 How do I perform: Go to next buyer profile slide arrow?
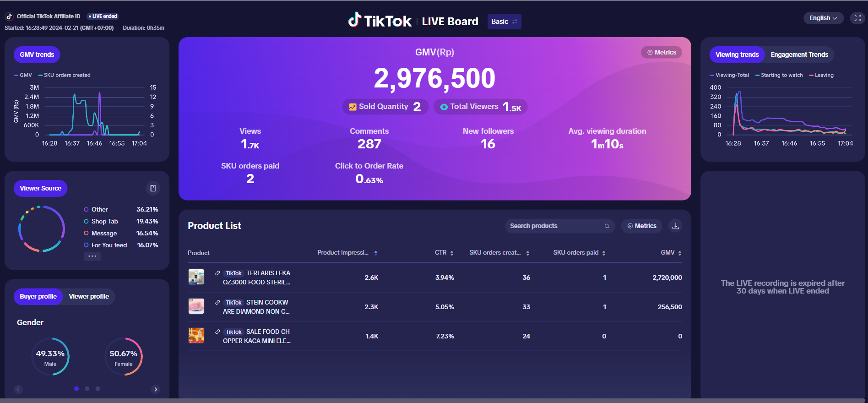(156, 389)
